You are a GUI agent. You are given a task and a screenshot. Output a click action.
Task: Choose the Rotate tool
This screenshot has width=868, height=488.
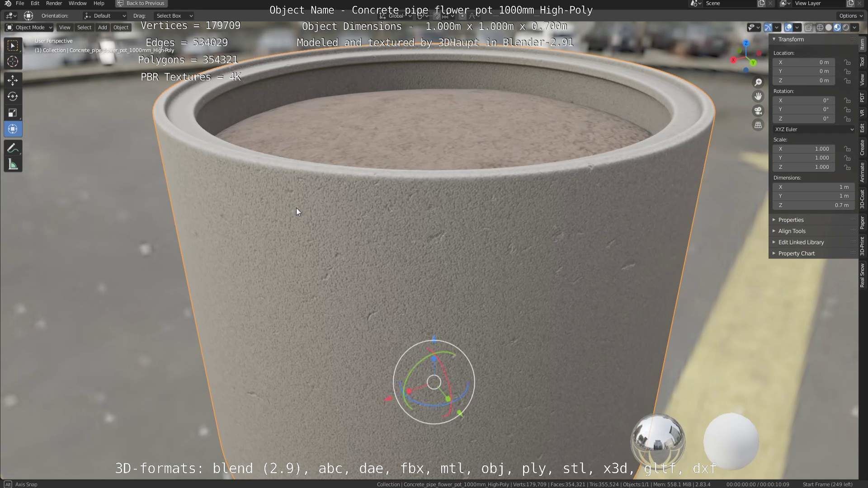coord(13,97)
